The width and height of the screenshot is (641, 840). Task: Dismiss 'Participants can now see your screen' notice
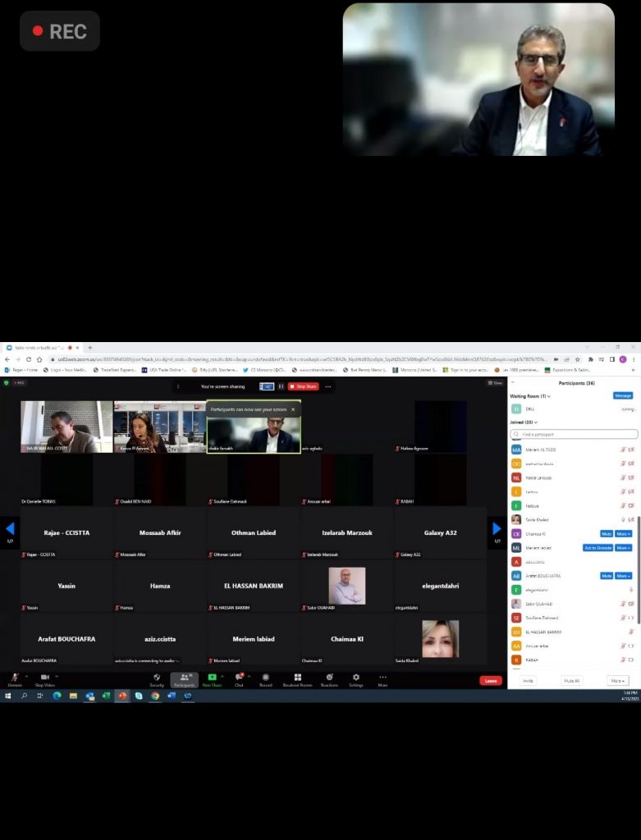click(x=293, y=409)
